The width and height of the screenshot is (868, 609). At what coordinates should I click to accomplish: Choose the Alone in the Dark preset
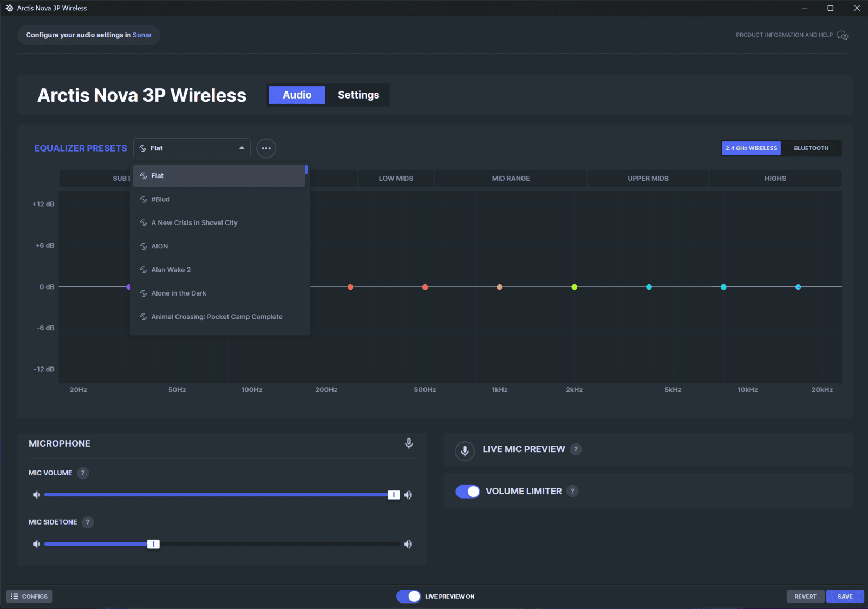[x=219, y=293]
